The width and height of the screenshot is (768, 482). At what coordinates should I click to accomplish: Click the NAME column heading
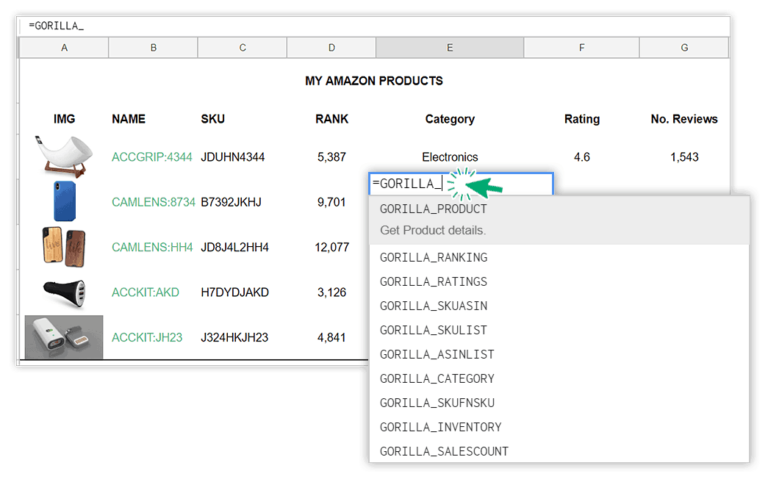[x=128, y=119]
